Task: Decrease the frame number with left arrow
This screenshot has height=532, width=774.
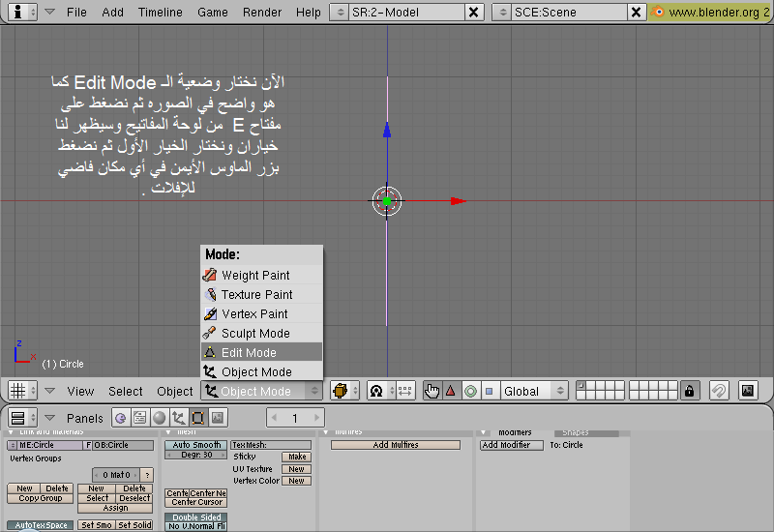Action: pos(275,418)
